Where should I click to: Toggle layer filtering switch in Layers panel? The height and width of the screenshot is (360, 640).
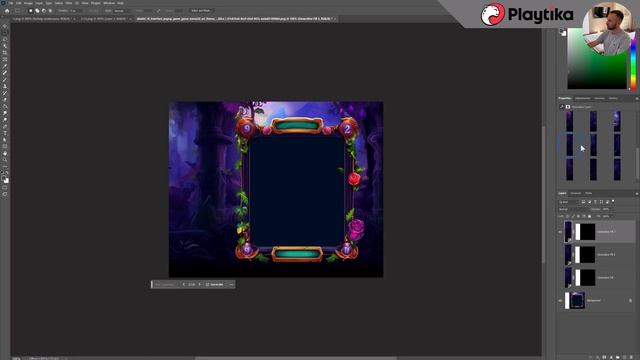[x=613, y=201]
